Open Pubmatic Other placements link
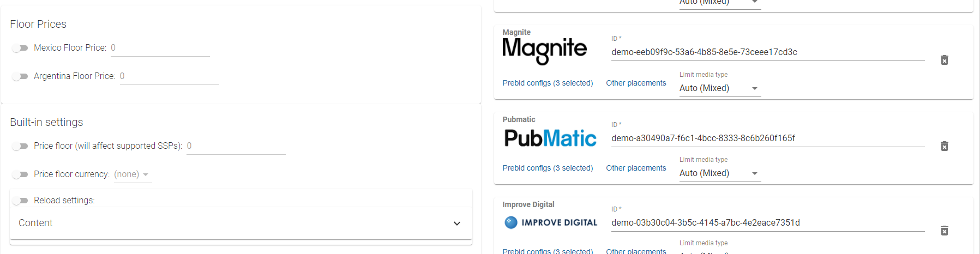 coord(636,168)
